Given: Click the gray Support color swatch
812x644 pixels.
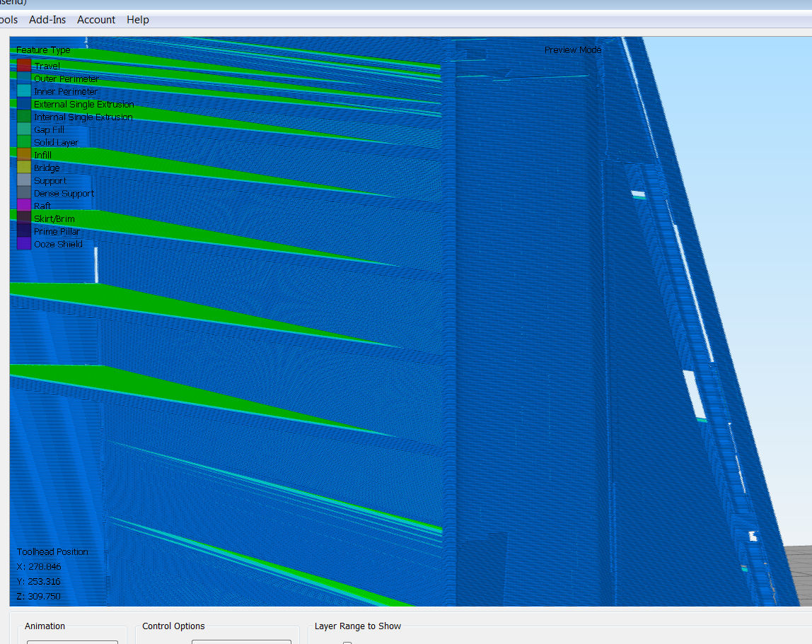Looking at the screenshot, I should point(24,180).
